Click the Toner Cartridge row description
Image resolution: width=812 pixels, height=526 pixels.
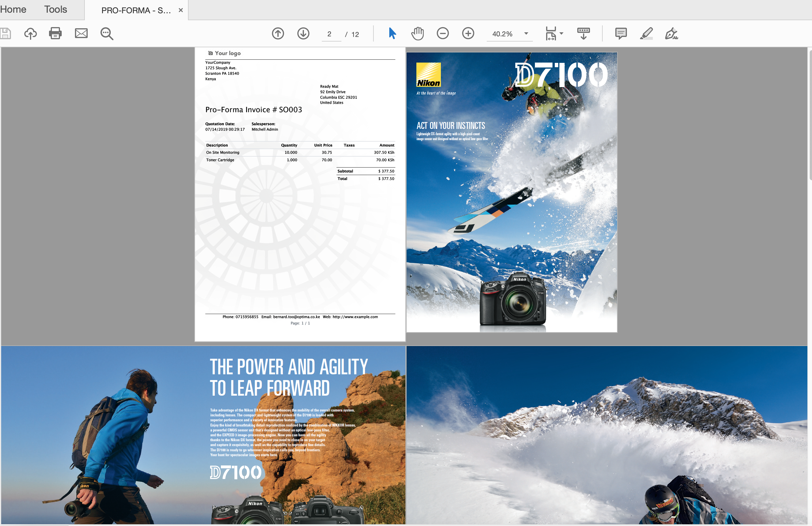[220, 160]
